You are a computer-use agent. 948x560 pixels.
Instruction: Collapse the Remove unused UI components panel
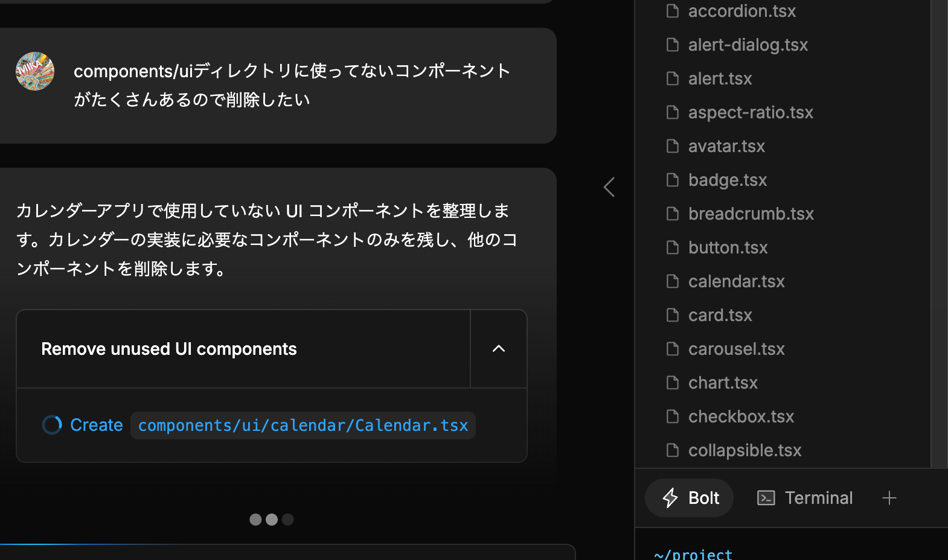[x=499, y=349]
